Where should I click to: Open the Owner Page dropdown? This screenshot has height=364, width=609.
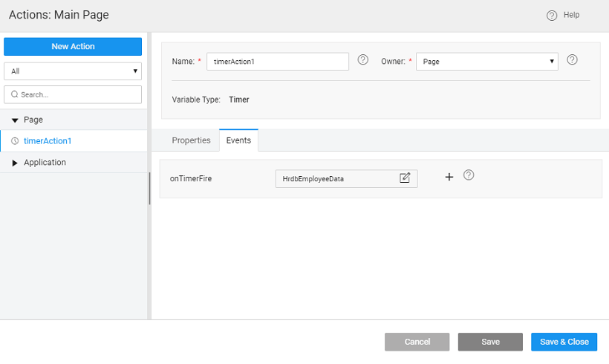[486, 62]
